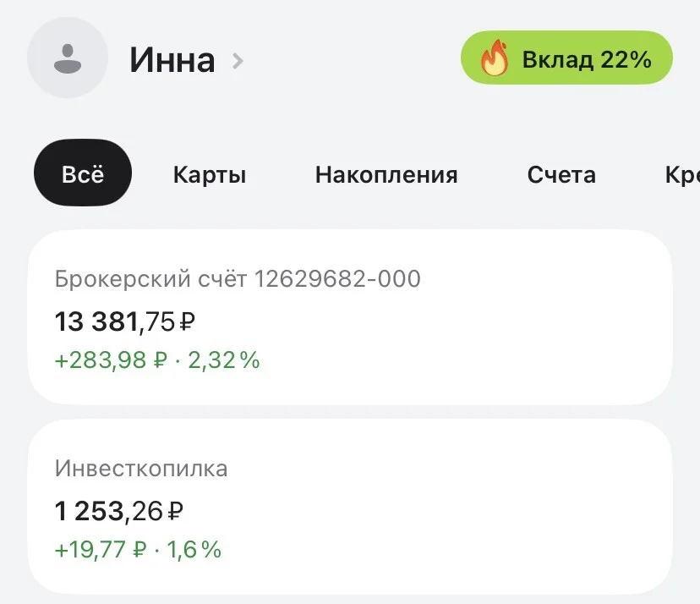Click the ruble sign after 13 381,75
This screenshot has width=700, height=604.
[187, 321]
